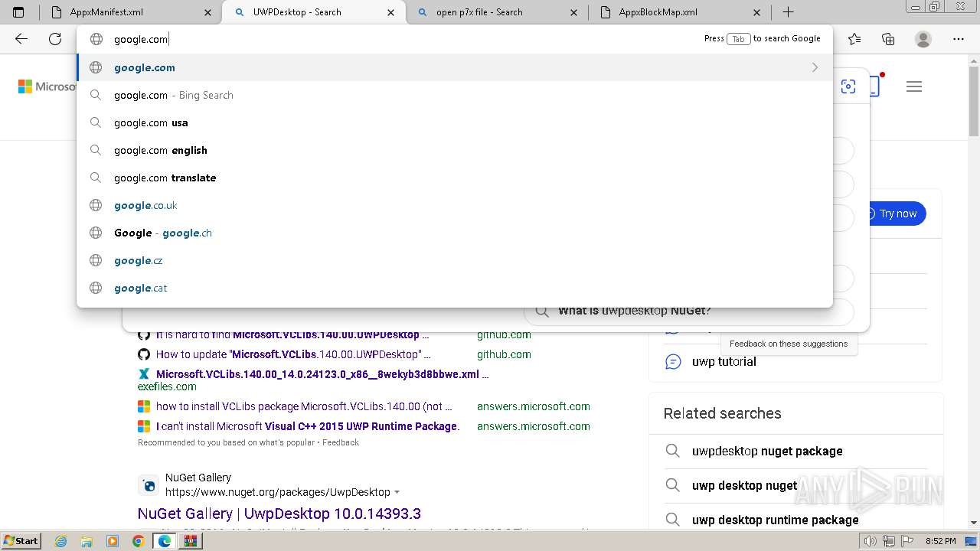Open the Bing hamburger menu
The image size is (980, 551).
(914, 86)
